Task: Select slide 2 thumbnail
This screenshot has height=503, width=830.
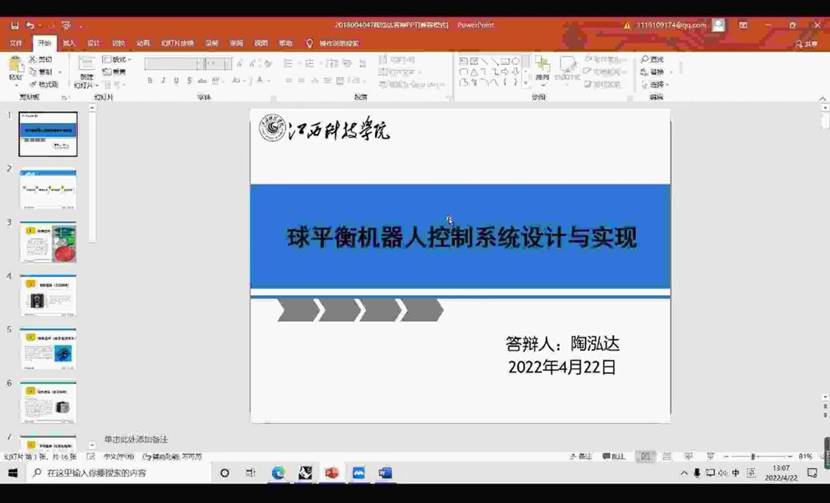Action: [x=48, y=189]
